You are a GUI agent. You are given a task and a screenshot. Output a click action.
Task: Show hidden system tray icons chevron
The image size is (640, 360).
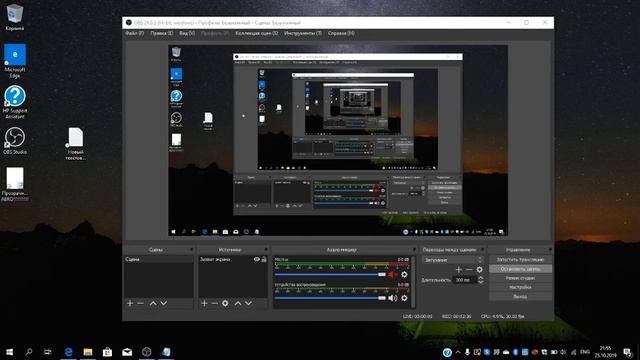[x=458, y=352]
